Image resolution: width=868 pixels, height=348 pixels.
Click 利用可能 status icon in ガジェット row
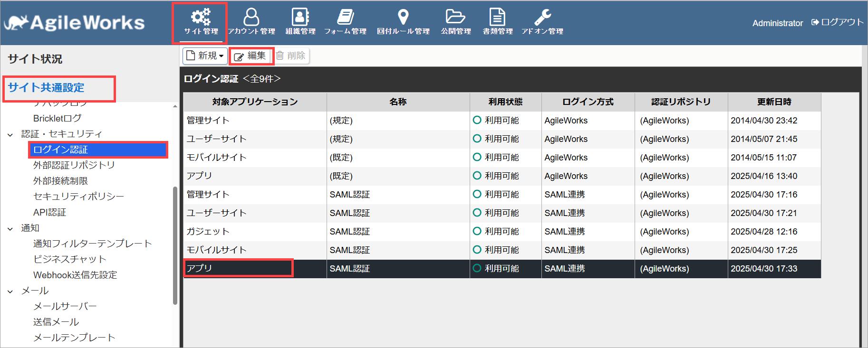(x=477, y=231)
